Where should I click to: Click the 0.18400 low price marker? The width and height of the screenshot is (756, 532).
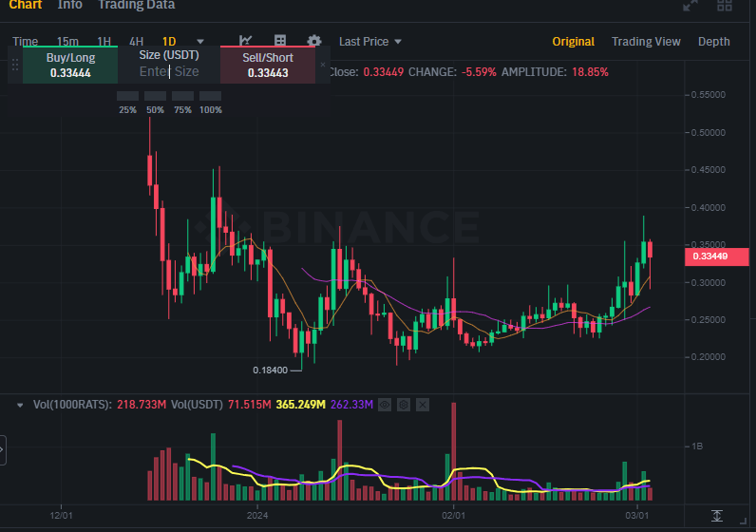tap(270, 370)
